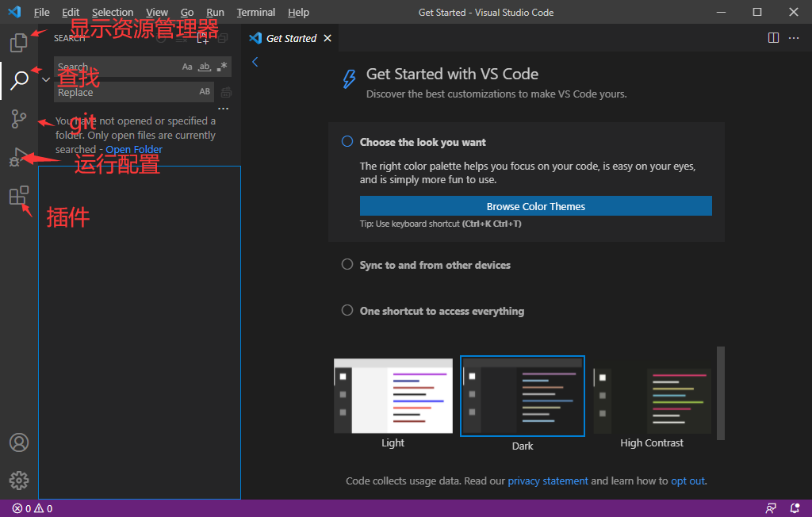Go back with the blue arrow

pos(255,62)
